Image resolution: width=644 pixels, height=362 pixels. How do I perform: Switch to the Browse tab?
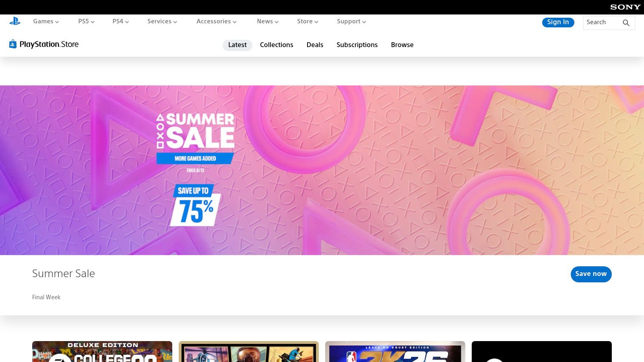pyautogui.click(x=402, y=45)
